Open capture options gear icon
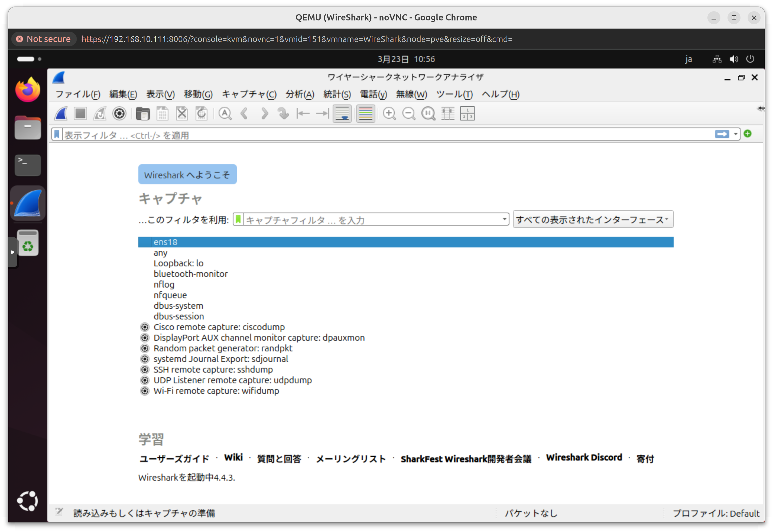 119,114
